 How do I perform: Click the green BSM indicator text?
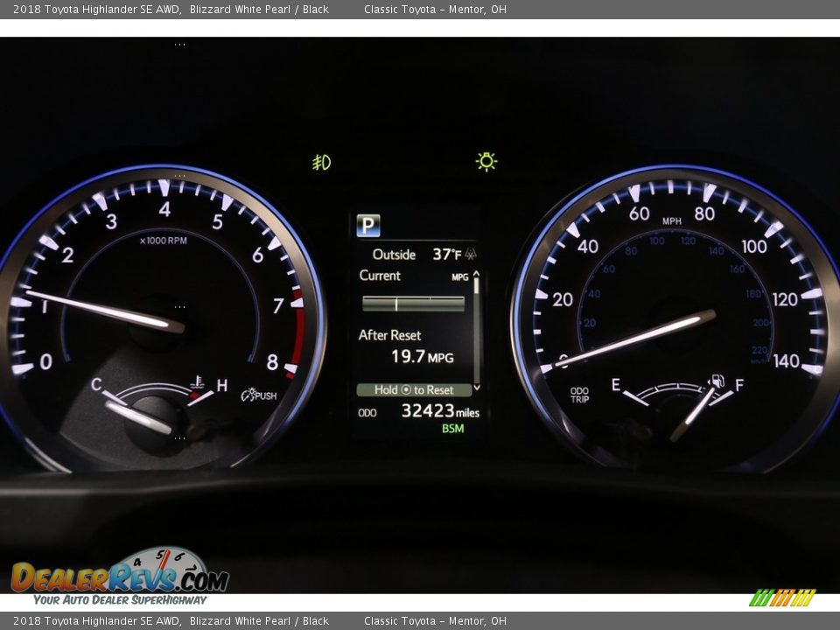coord(452,429)
